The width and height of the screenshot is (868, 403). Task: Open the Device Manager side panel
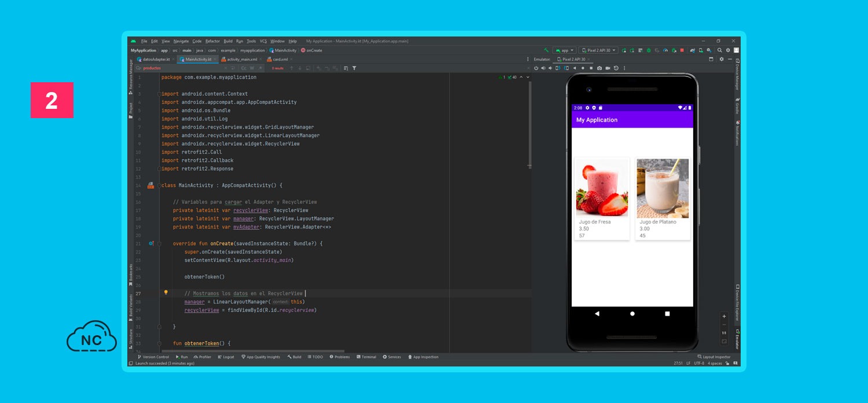tap(737, 76)
